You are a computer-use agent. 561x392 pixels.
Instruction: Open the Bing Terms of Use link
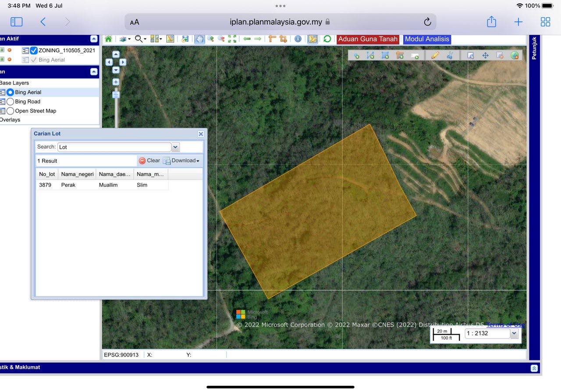tap(505, 325)
